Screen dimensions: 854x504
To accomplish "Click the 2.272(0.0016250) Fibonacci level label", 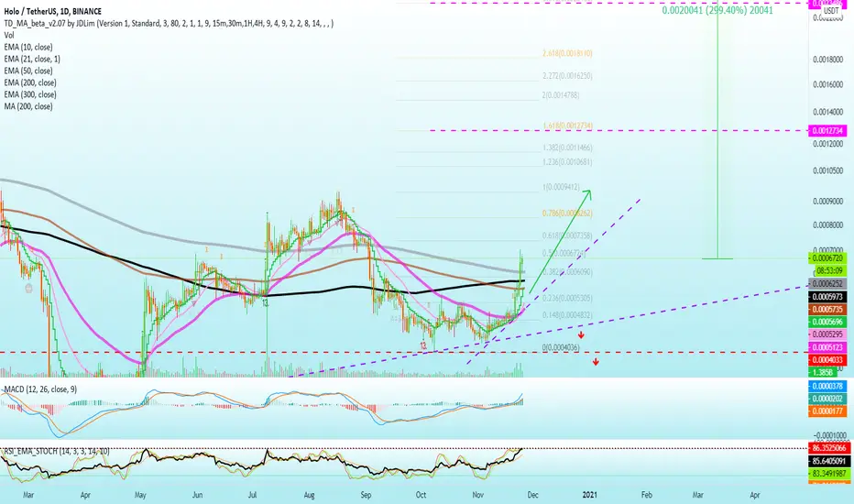I will tap(567, 76).
